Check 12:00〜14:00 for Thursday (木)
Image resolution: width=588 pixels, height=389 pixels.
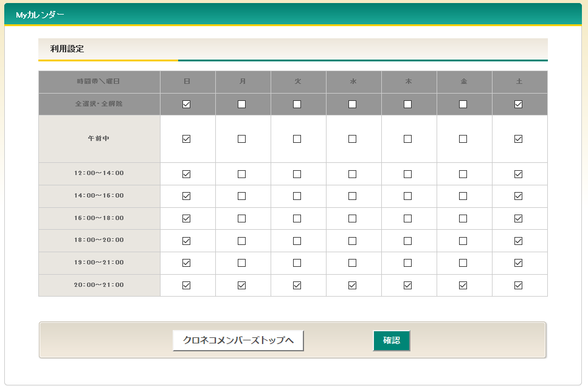click(407, 174)
